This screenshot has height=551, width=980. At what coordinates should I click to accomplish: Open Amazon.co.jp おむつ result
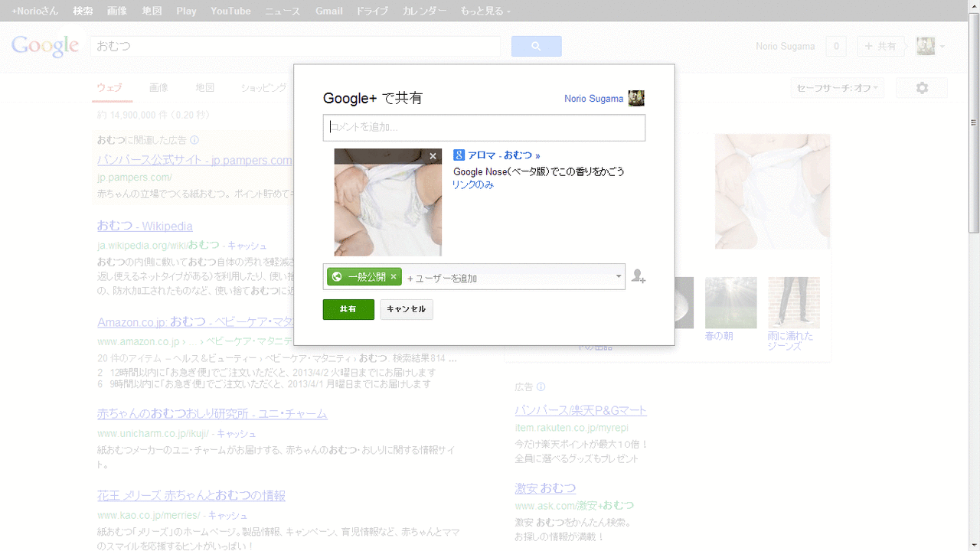[195, 321]
